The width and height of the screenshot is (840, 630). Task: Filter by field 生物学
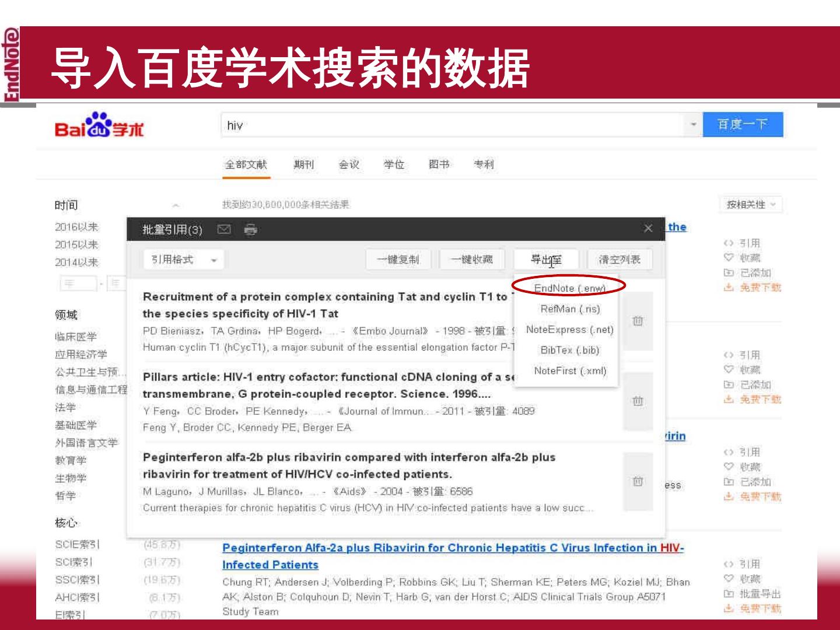[71, 478]
